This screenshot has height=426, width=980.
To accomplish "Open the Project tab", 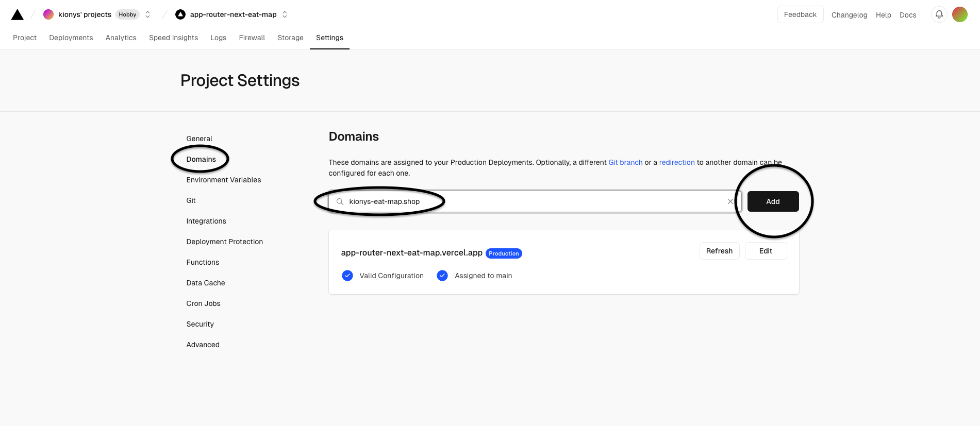I will click(25, 38).
